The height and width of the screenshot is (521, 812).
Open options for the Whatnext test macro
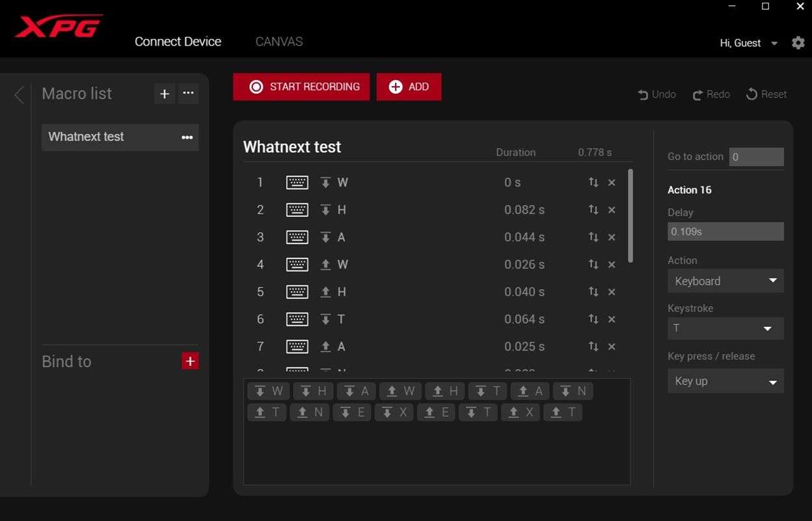pyautogui.click(x=187, y=137)
